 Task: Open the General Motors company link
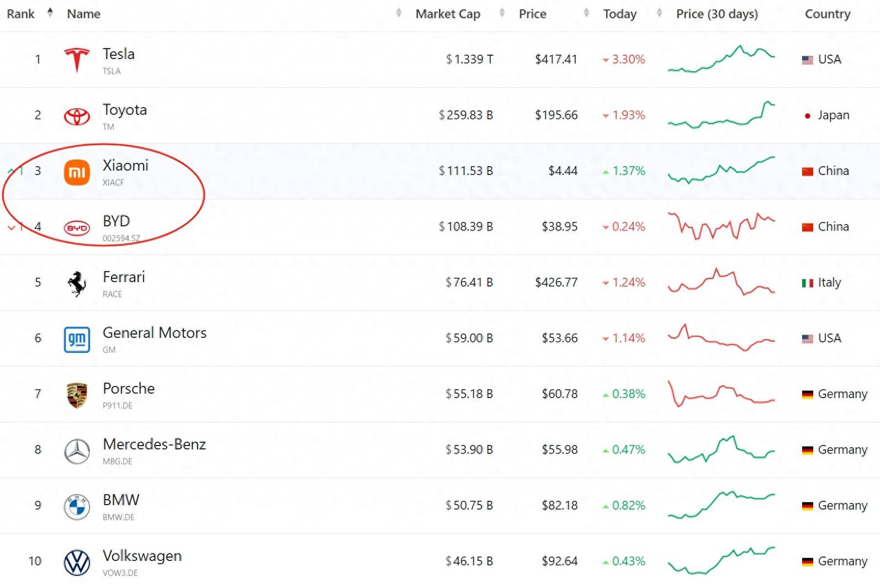tap(155, 333)
